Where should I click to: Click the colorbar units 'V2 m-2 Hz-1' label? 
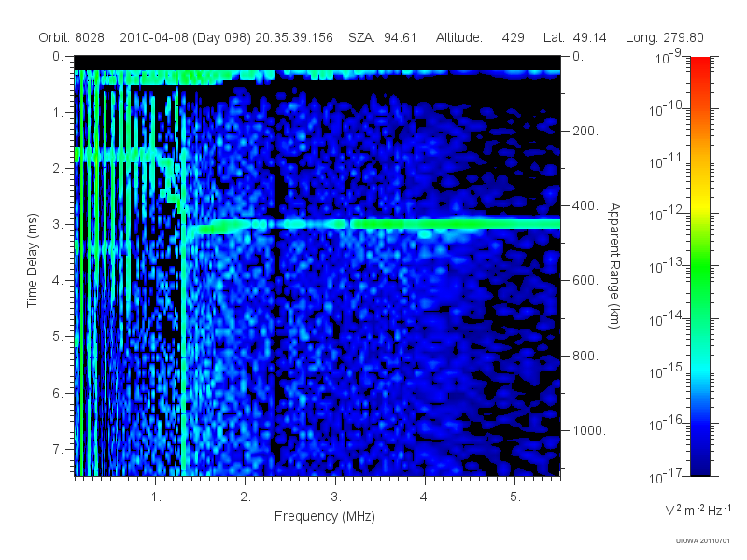coord(698,510)
